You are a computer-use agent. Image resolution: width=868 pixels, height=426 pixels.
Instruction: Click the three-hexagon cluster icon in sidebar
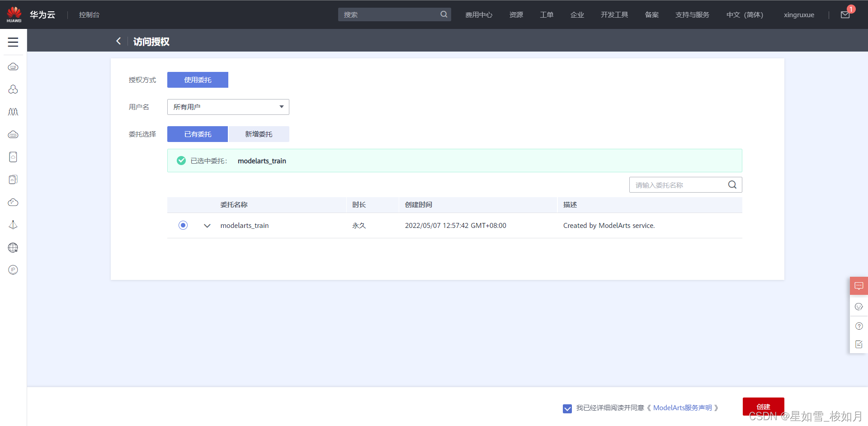(13, 90)
